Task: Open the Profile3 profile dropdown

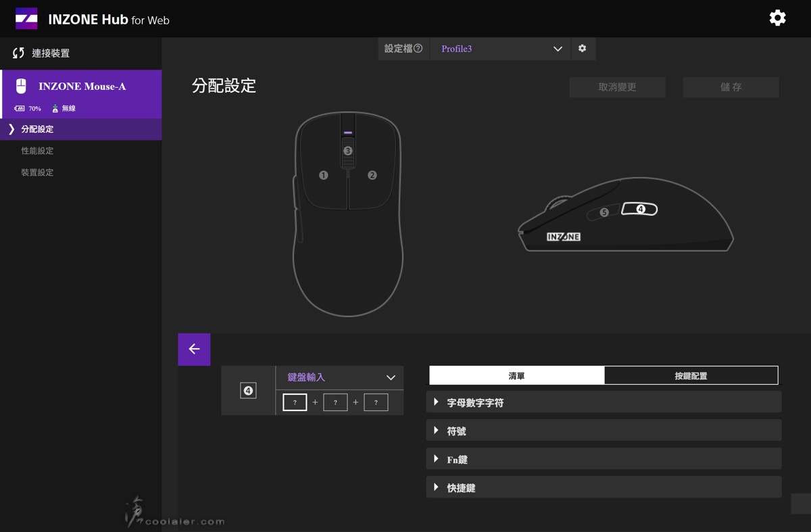Action: pos(500,49)
